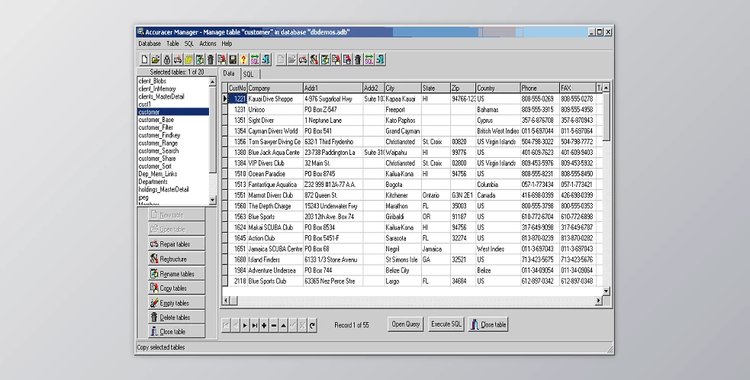Click the Kauai Dive Shoppe cell
This screenshot has height=380, width=750.
[x=275, y=99]
